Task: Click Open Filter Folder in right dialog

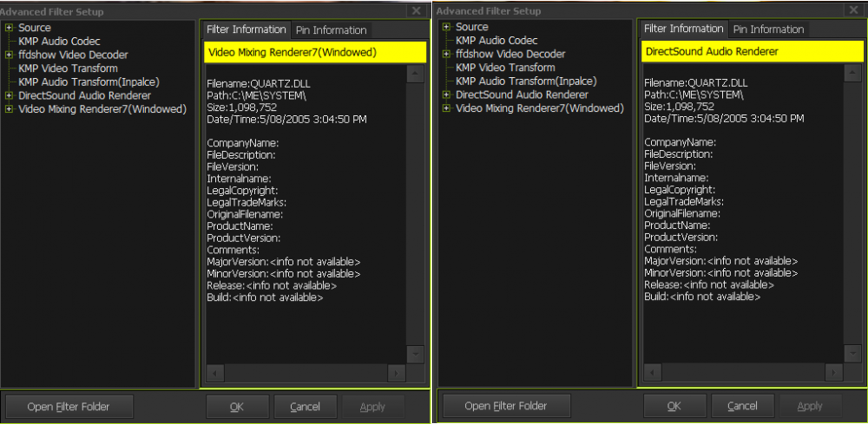Action: pyautogui.click(x=506, y=406)
